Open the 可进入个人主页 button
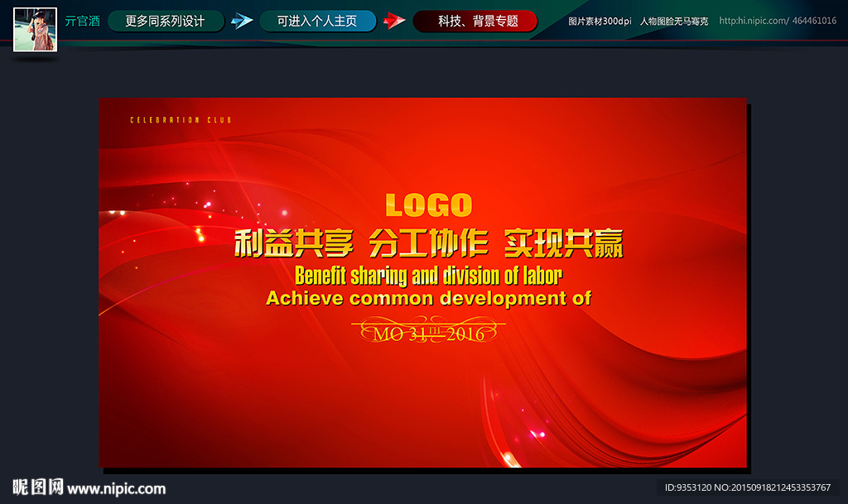 [x=317, y=21]
